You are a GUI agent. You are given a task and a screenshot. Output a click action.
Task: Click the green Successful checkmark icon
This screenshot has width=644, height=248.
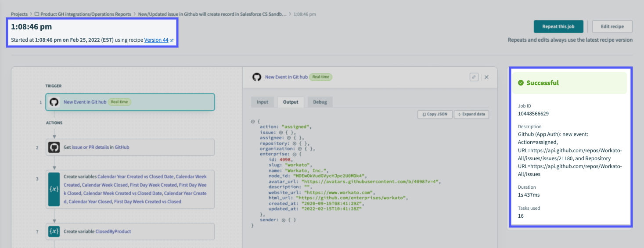pos(521,83)
